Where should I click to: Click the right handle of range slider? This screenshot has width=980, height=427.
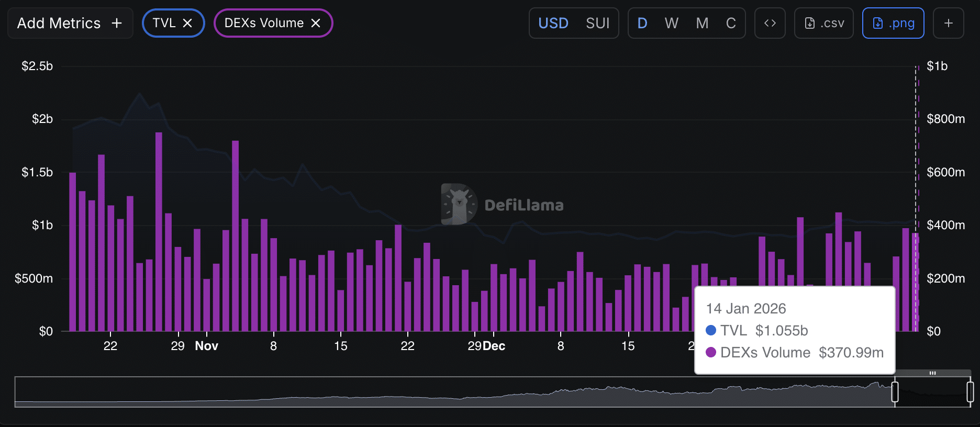click(970, 391)
